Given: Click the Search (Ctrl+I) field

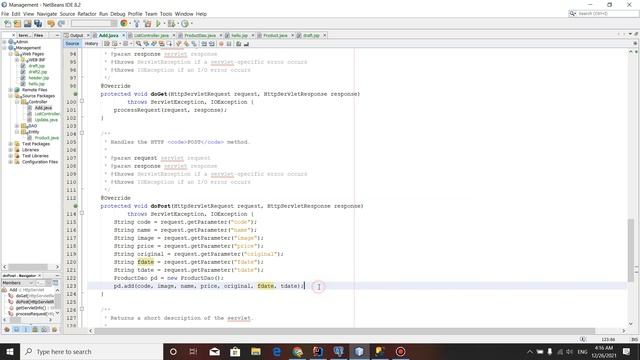Looking at the screenshot, I should [603, 13].
